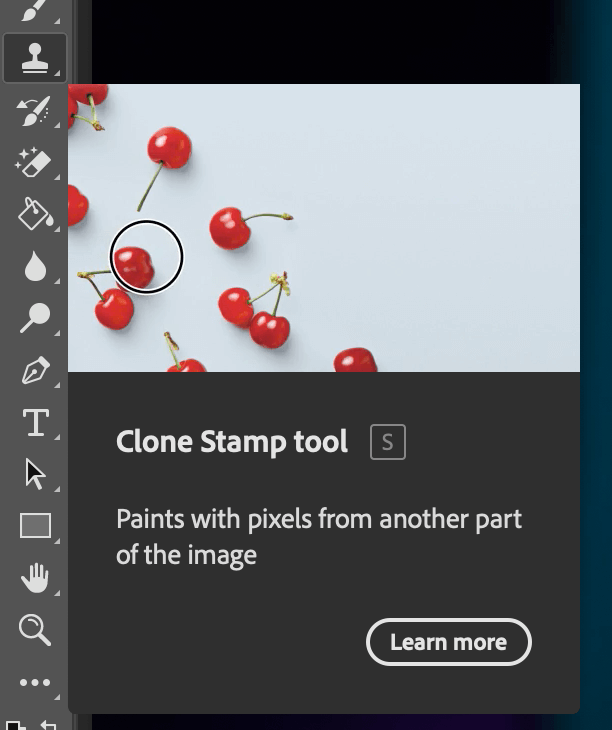Select the Rectangle shape tool
This screenshot has height=730, width=612.
[35, 526]
